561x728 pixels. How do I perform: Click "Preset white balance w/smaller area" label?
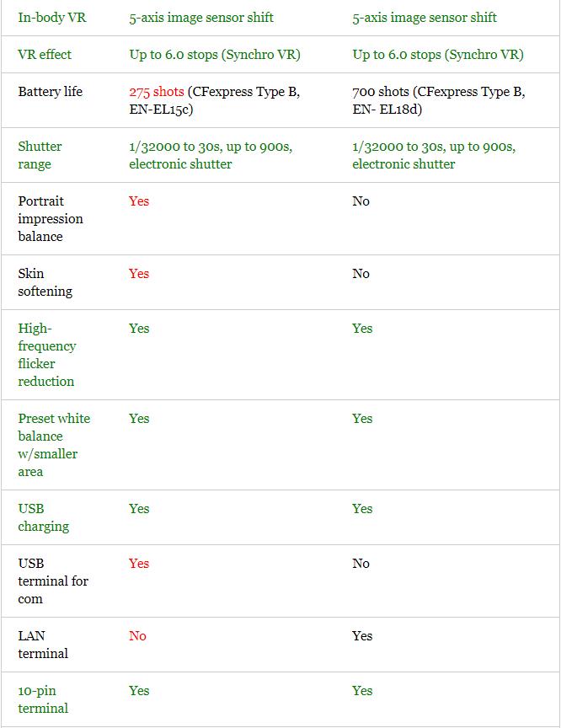coord(54,445)
